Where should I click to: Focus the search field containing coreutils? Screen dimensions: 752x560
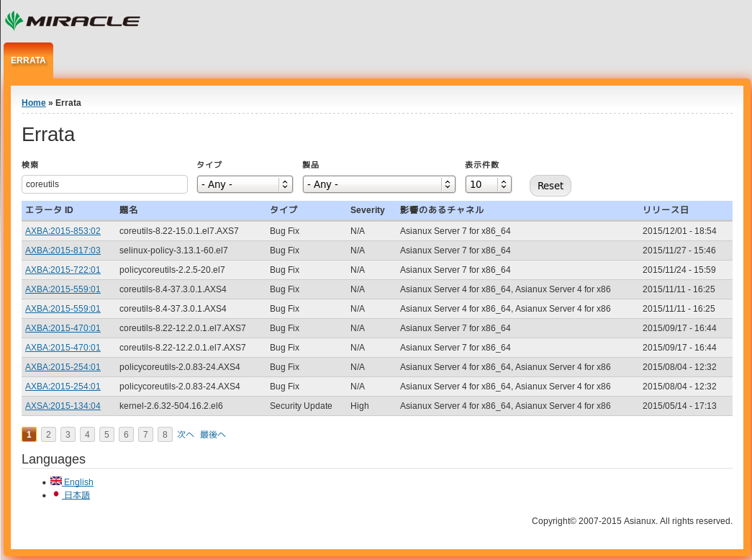(104, 184)
